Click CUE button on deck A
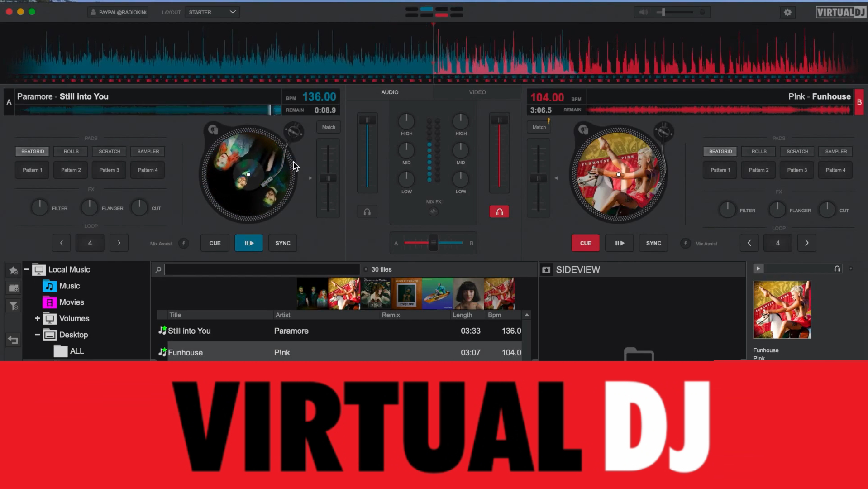 (215, 243)
